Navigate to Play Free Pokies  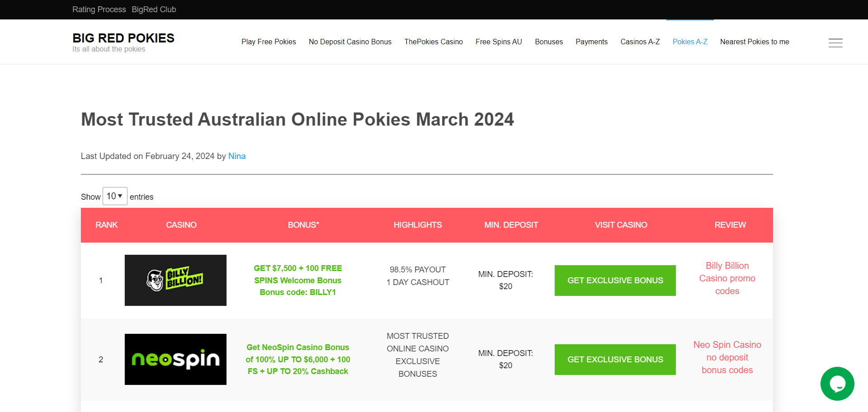[269, 42]
